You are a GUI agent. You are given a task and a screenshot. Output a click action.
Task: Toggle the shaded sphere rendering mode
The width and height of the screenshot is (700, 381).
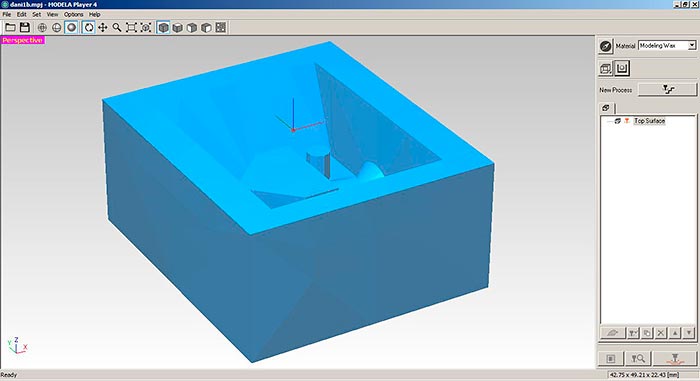[71, 28]
